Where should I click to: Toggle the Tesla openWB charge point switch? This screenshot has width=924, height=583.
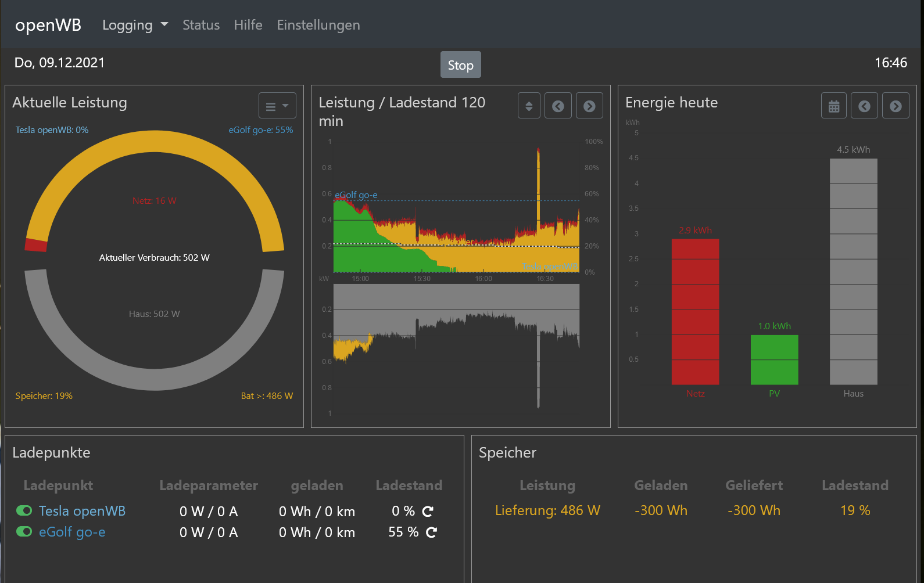click(x=24, y=510)
